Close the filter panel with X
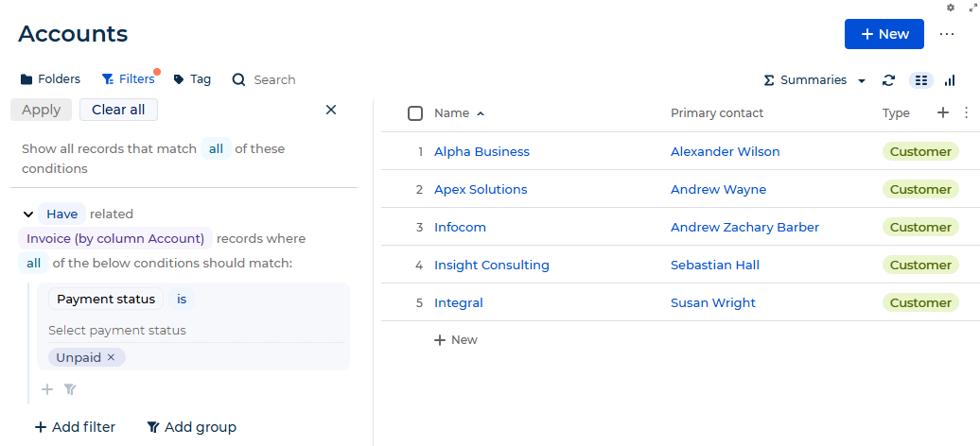The image size is (980, 446). 331,110
